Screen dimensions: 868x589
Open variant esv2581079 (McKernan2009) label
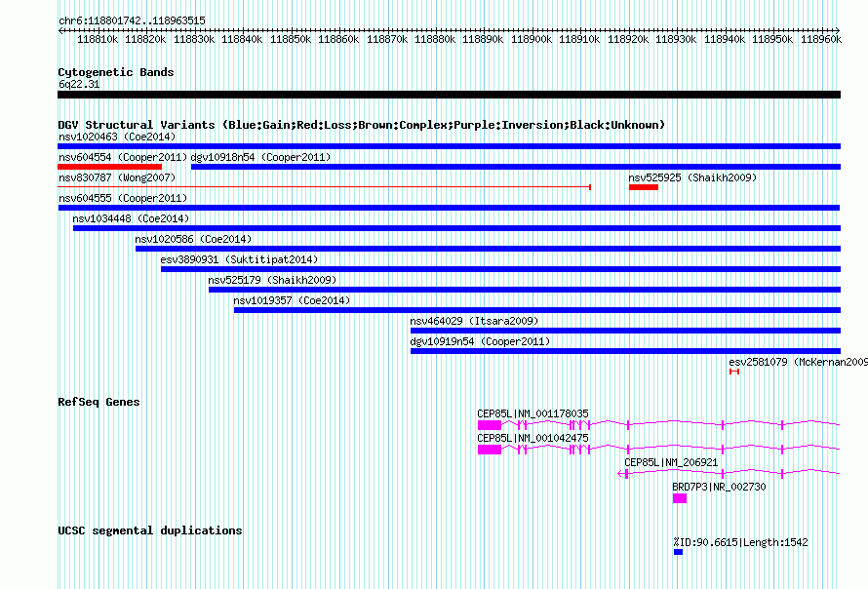tap(798, 362)
